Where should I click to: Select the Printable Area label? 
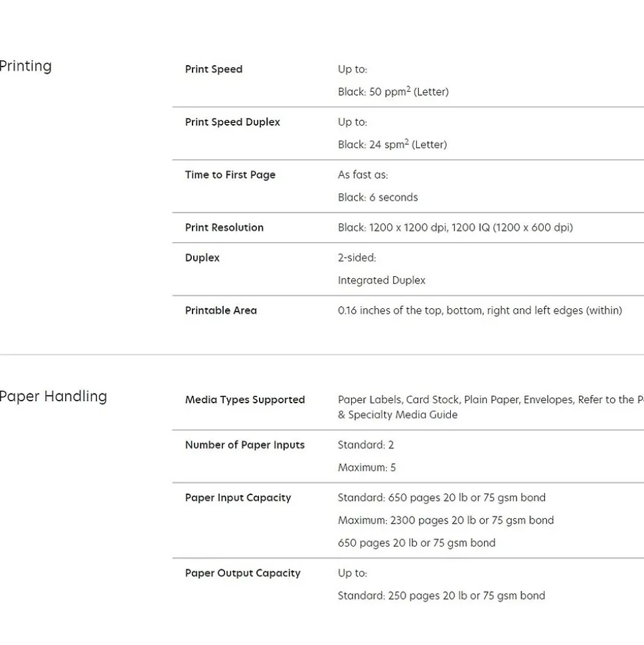[220, 310]
